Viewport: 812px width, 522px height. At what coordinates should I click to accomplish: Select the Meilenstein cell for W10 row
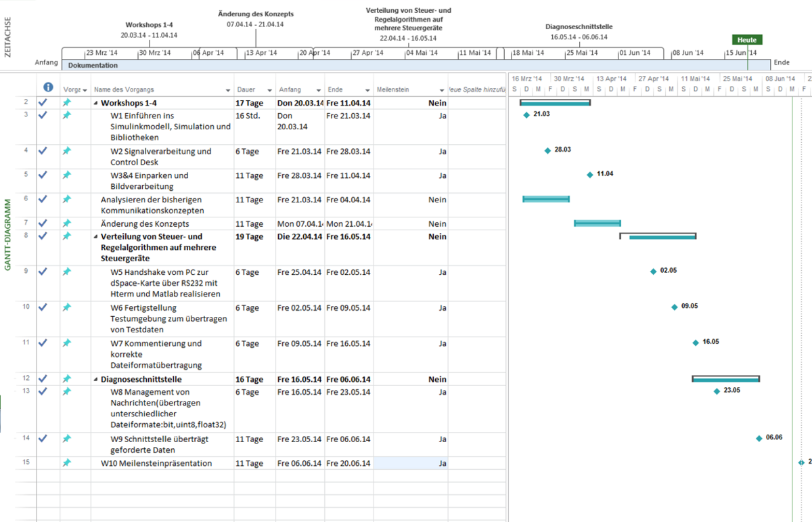[410, 463]
